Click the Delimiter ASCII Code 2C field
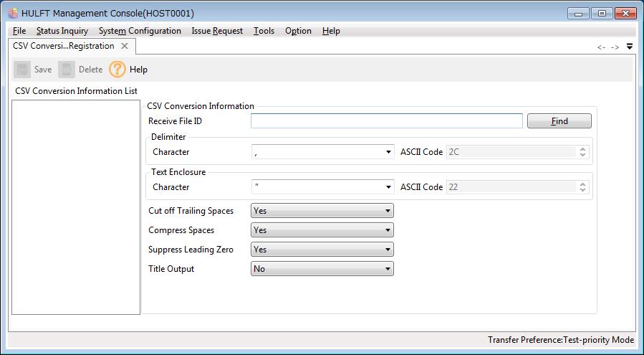This screenshot has height=355, width=644. tap(511, 152)
